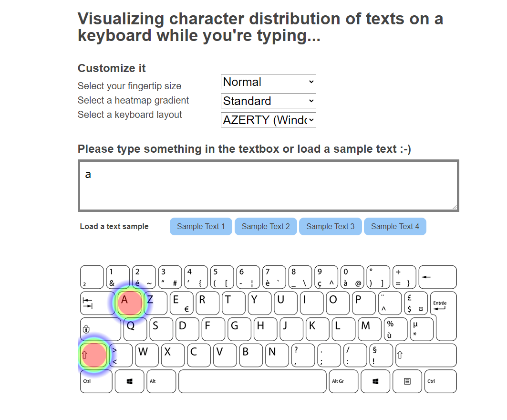Click the Backspace arrow key on keyboard
Screen dimensions: 507x420
[437, 277]
